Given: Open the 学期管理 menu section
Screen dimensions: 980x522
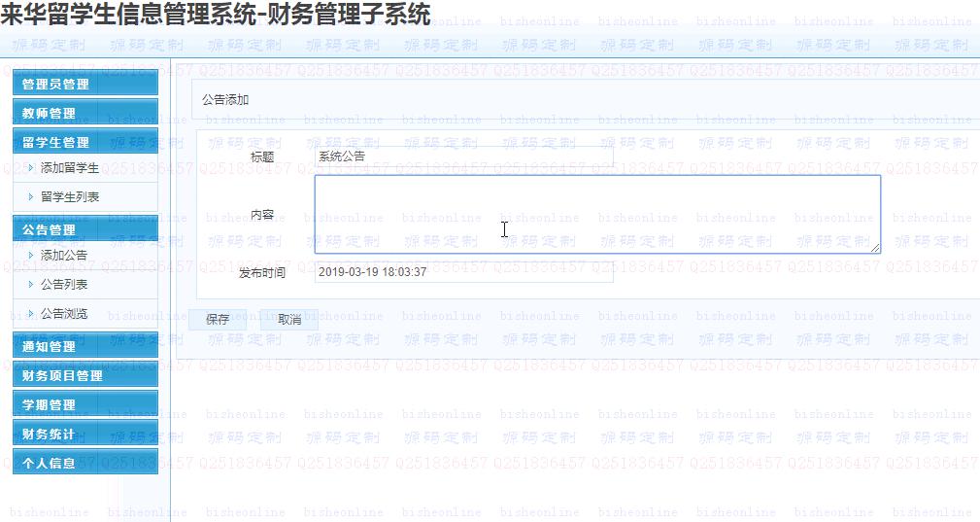Looking at the screenshot, I should tap(85, 403).
